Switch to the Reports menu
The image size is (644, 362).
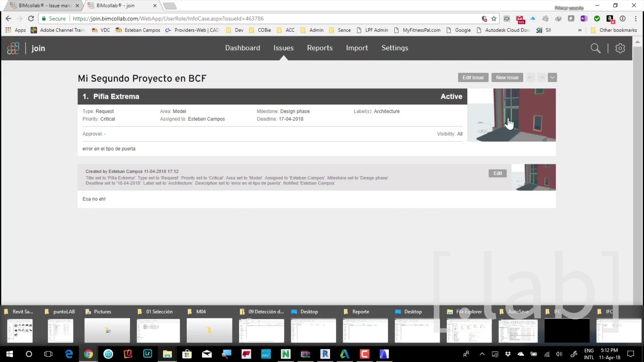tap(320, 48)
